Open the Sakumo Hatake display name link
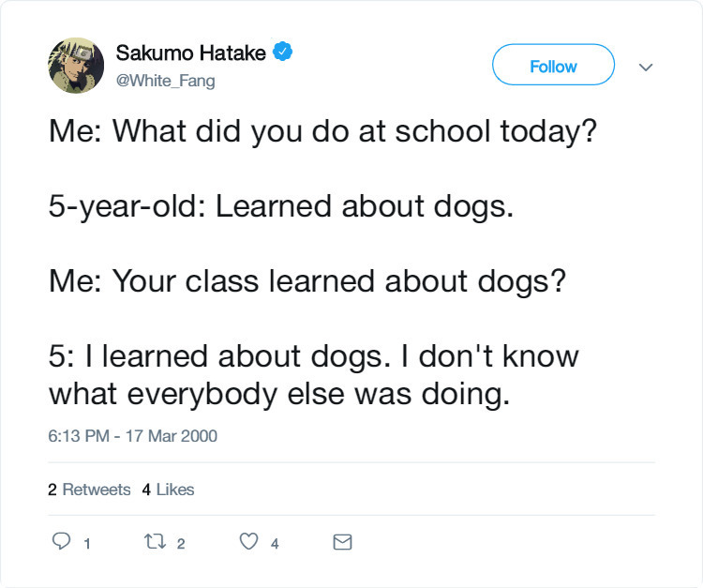The width and height of the screenshot is (703, 588). click(x=190, y=53)
